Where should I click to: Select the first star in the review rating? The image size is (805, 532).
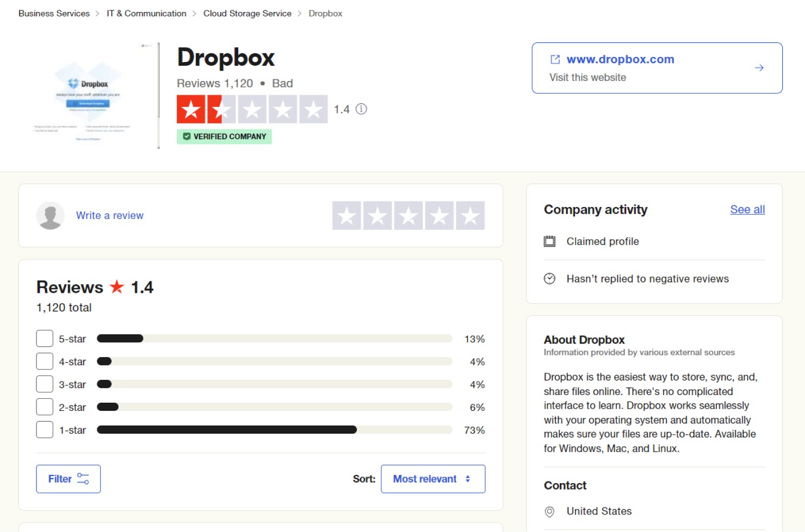point(346,216)
